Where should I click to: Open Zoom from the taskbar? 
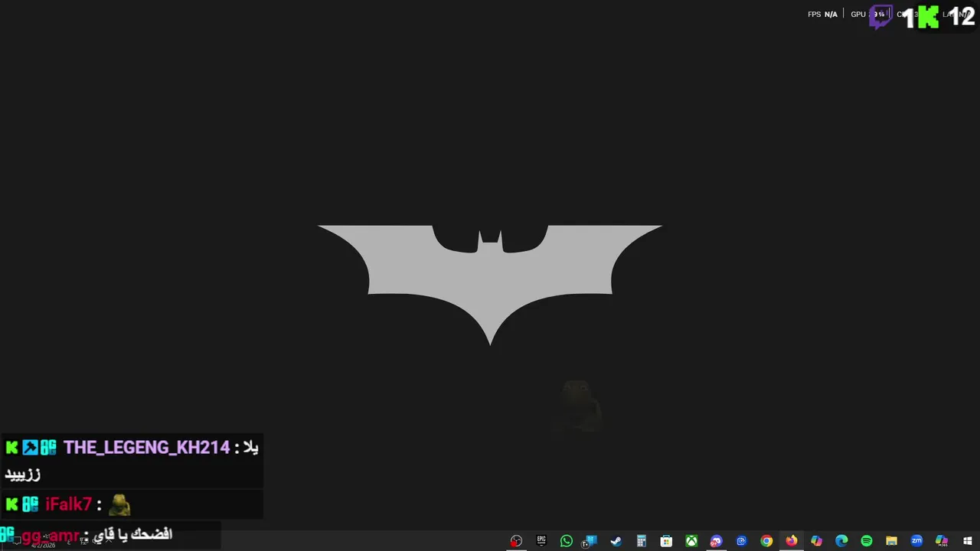tap(916, 541)
